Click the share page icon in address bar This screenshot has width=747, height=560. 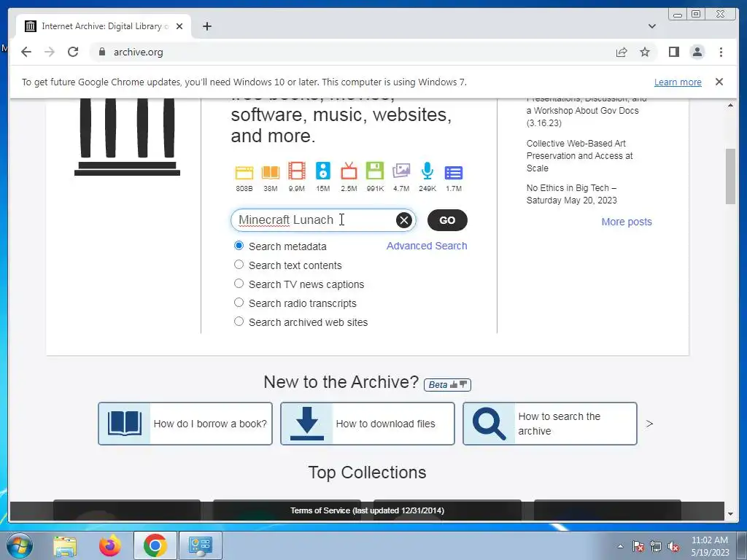click(622, 52)
